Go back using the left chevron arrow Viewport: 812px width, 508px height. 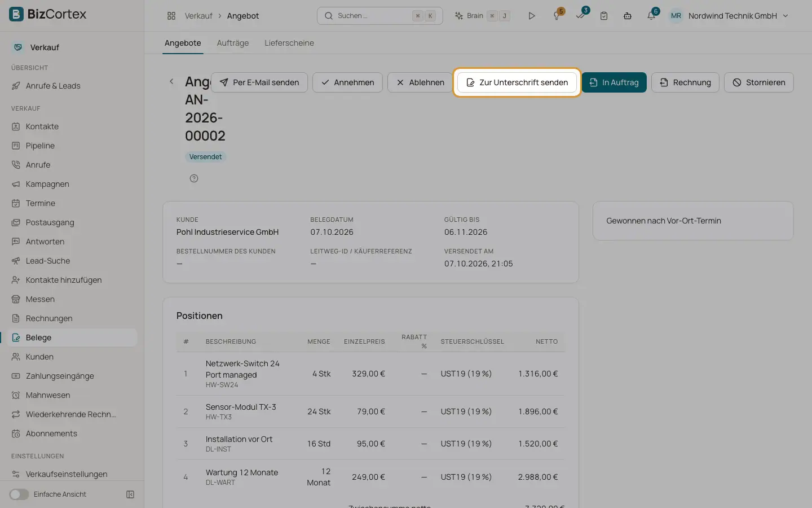point(171,82)
